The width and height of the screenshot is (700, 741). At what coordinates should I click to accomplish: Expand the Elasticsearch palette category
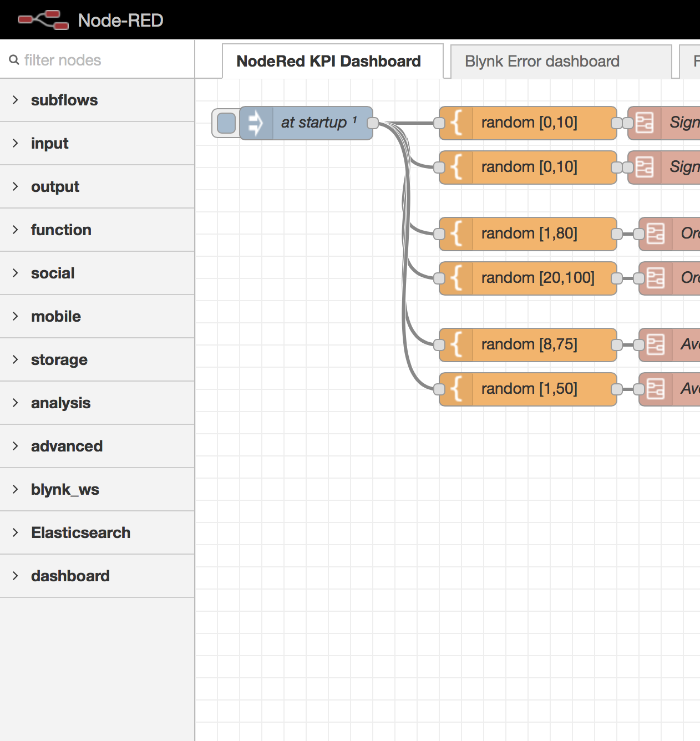point(97,533)
